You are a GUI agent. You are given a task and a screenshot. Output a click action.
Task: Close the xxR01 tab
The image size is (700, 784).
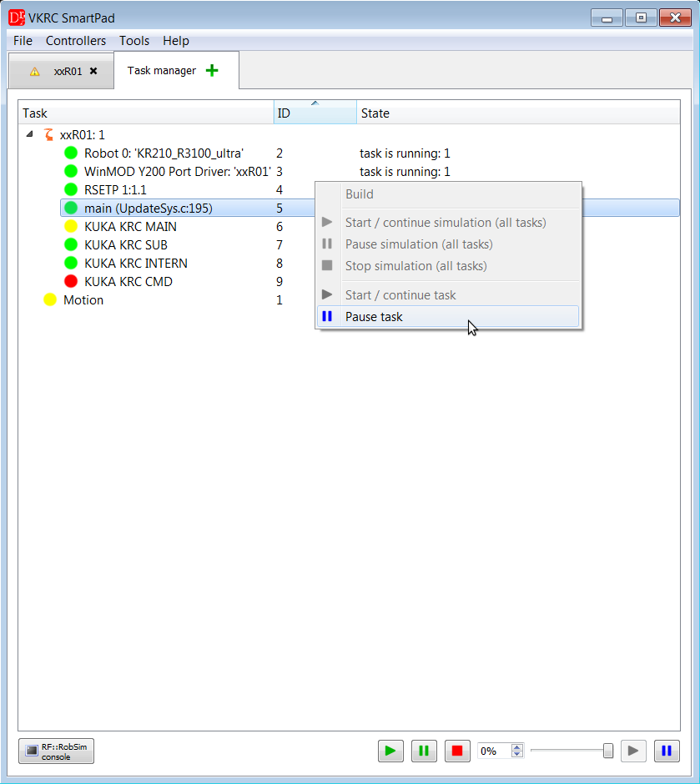[93, 71]
